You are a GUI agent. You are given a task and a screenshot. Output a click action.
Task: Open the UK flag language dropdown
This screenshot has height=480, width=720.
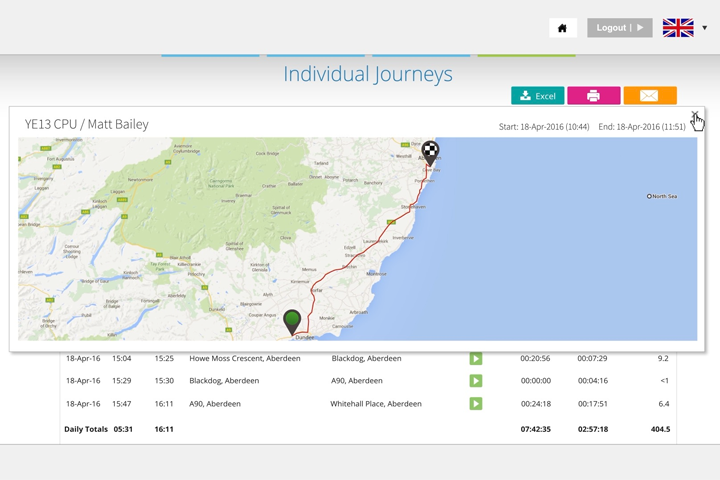(x=678, y=28)
